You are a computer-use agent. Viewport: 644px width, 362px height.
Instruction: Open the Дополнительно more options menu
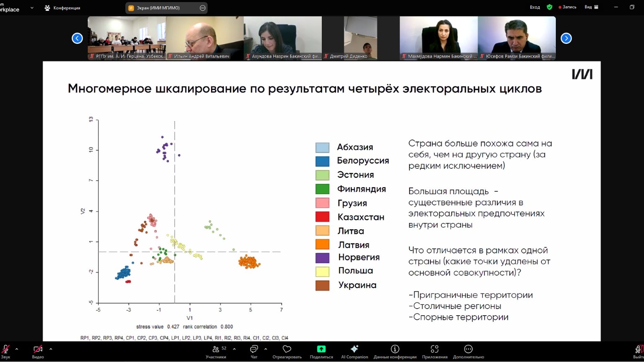[x=468, y=351]
